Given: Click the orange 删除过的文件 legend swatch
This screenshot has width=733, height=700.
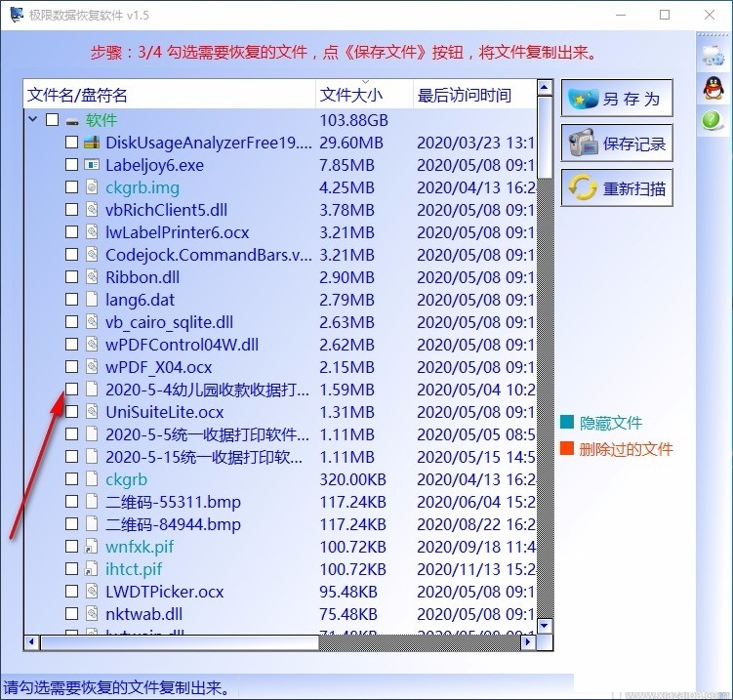Looking at the screenshot, I should [567, 448].
